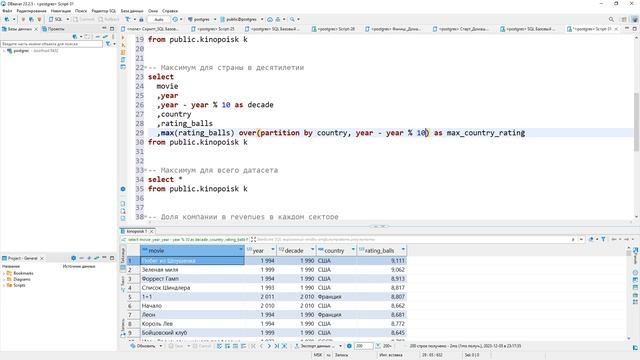Open the Редактирование menu
The height and width of the screenshot is (360, 640).
31,11
